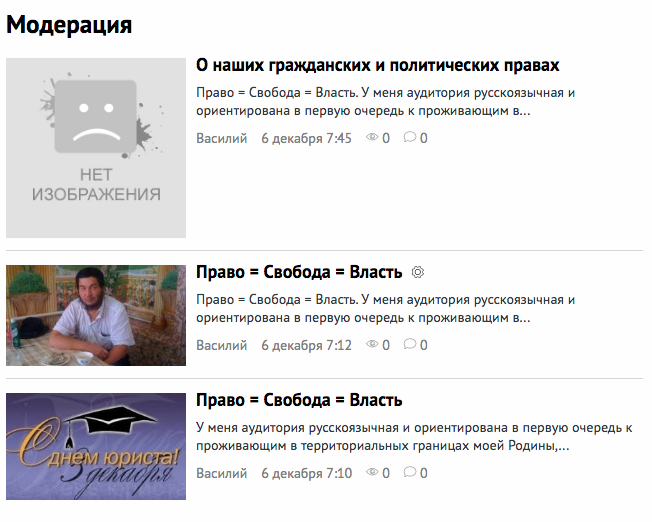Click the eye views icon on the 7:45 post
652x522 pixels.
tap(373, 138)
